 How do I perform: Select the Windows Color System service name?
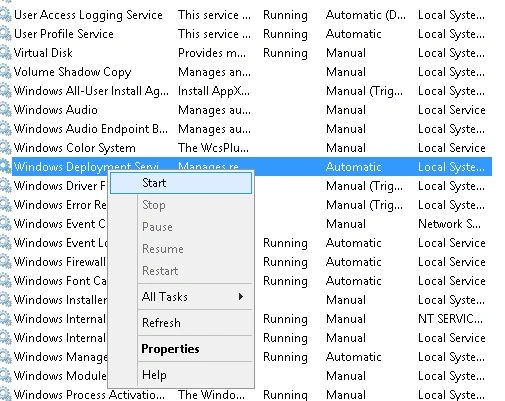click(75, 148)
